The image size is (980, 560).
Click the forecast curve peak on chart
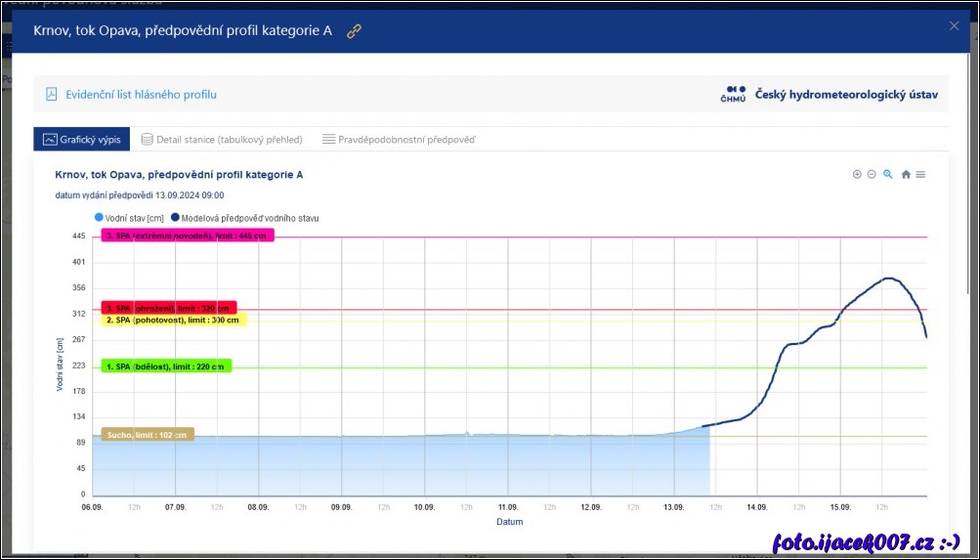click(887, 279)
